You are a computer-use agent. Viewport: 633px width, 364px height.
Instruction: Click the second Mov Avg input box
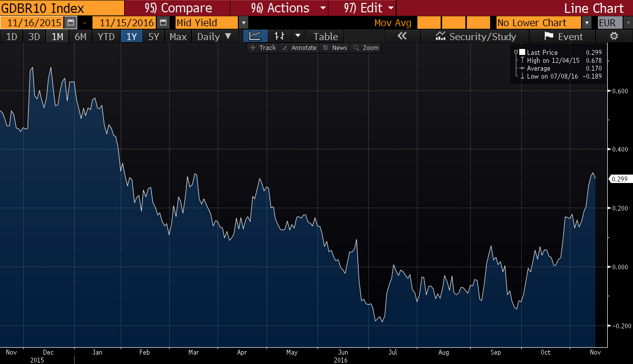pos(453,23)
